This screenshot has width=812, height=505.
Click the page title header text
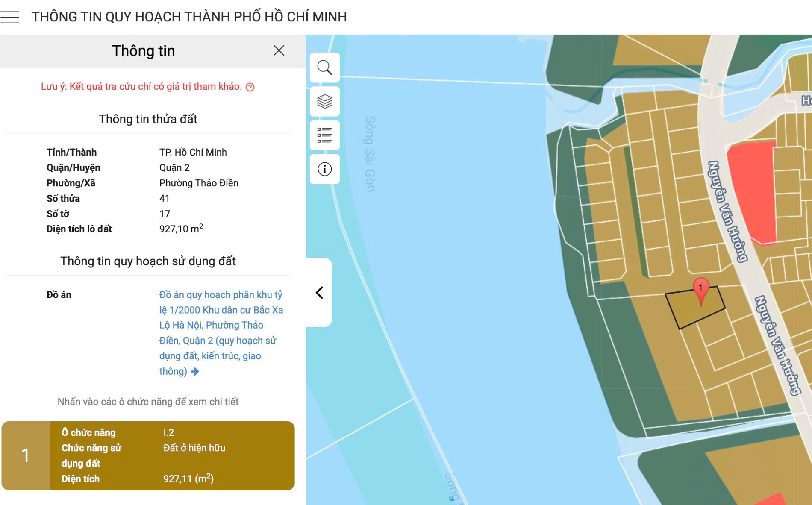(189, 17)
